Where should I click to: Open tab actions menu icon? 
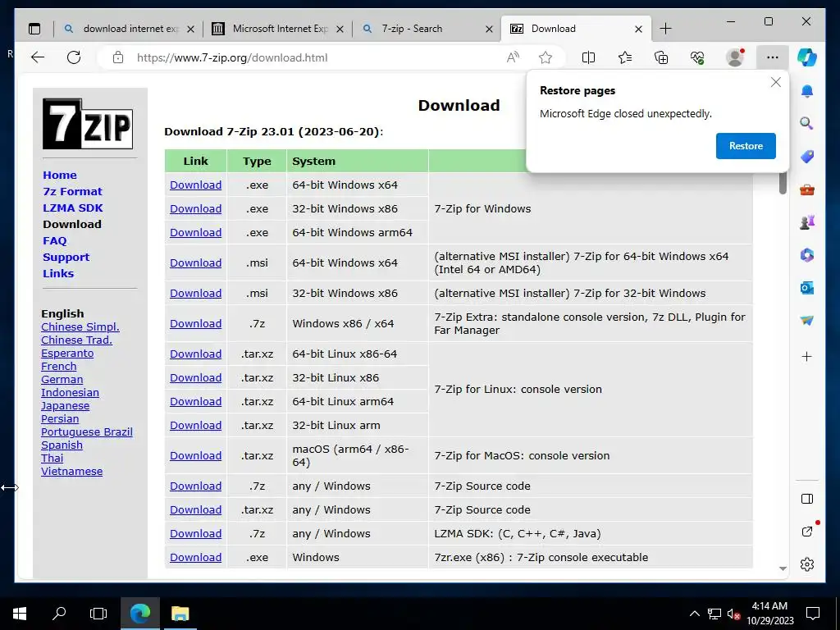click(x=34, y=29)
